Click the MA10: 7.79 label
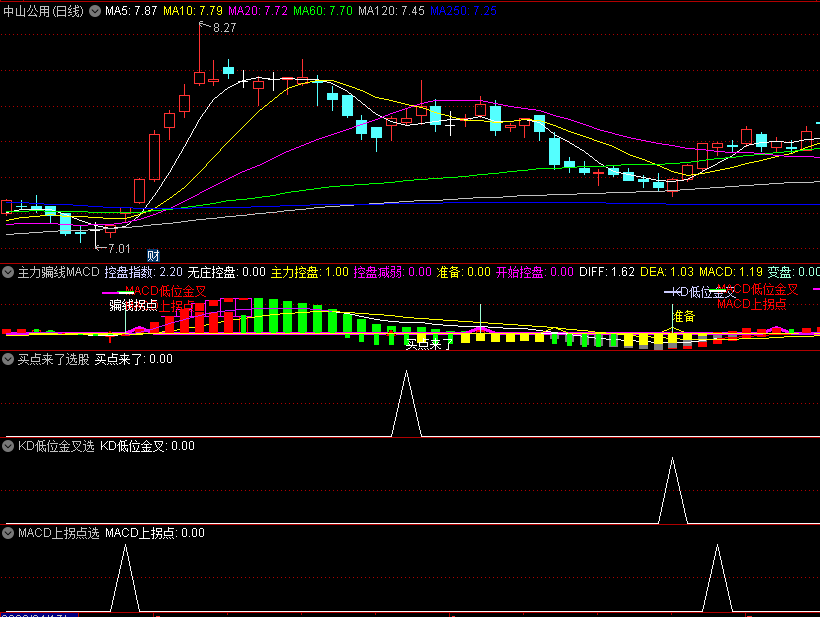This screenshot has width=820, height=617. [x=192, y=11]
